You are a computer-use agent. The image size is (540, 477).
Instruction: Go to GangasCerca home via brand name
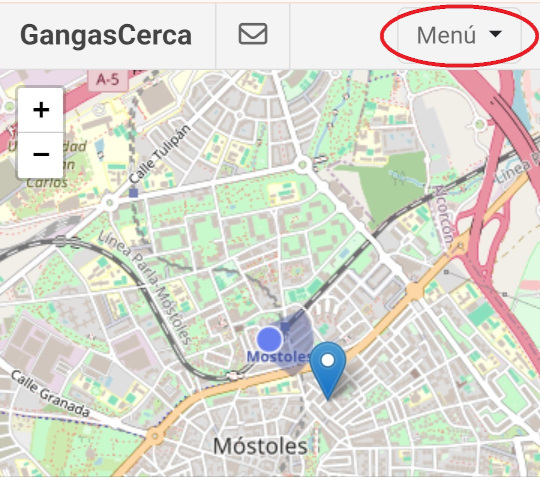106,35
